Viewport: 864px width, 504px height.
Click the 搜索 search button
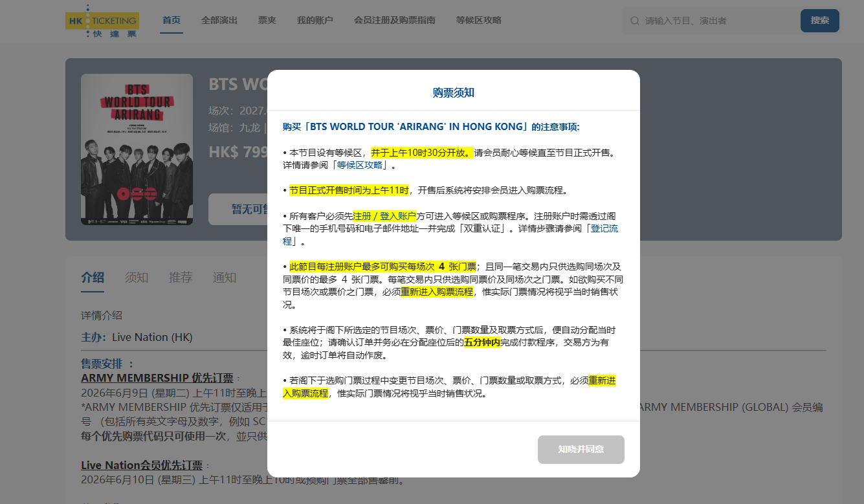[x=820, y=21]
